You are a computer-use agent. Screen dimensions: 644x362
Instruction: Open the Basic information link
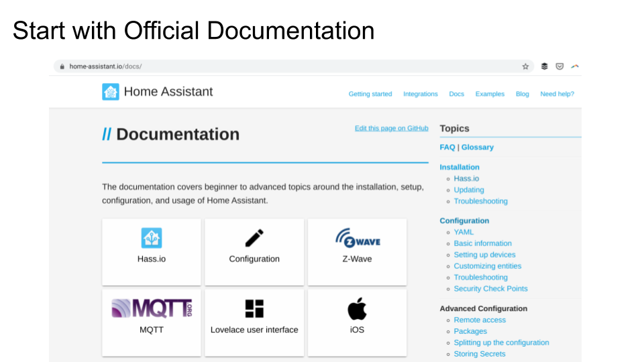tap(482, 243)
